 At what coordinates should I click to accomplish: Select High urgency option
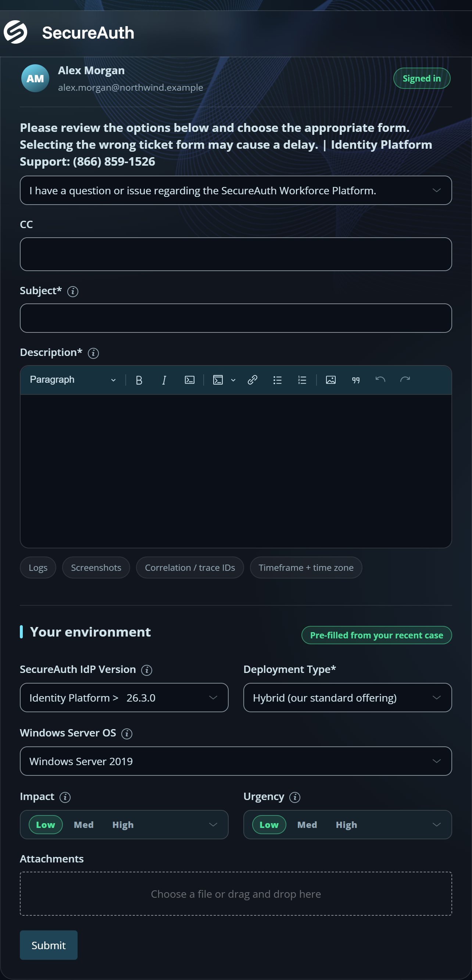click(346, 825)
